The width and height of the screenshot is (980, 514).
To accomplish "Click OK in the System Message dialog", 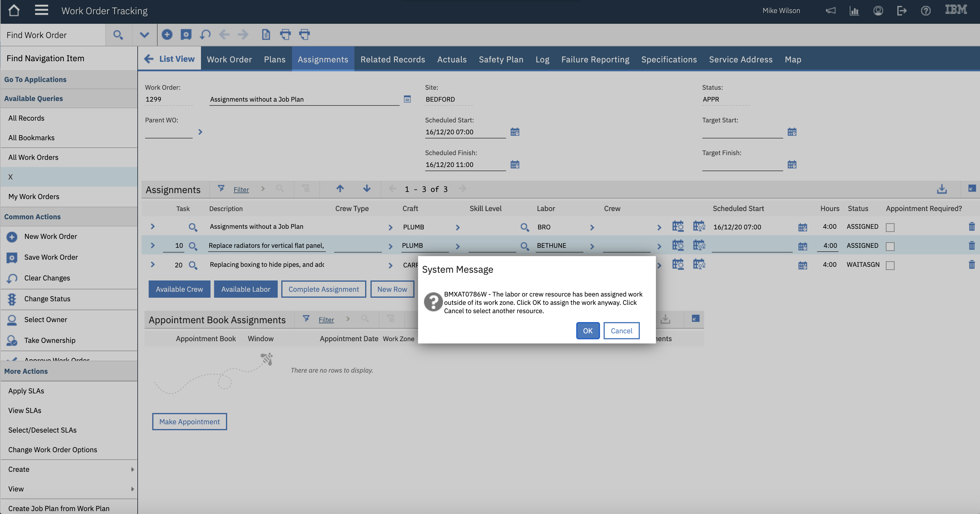I will (x=588, y=331).
